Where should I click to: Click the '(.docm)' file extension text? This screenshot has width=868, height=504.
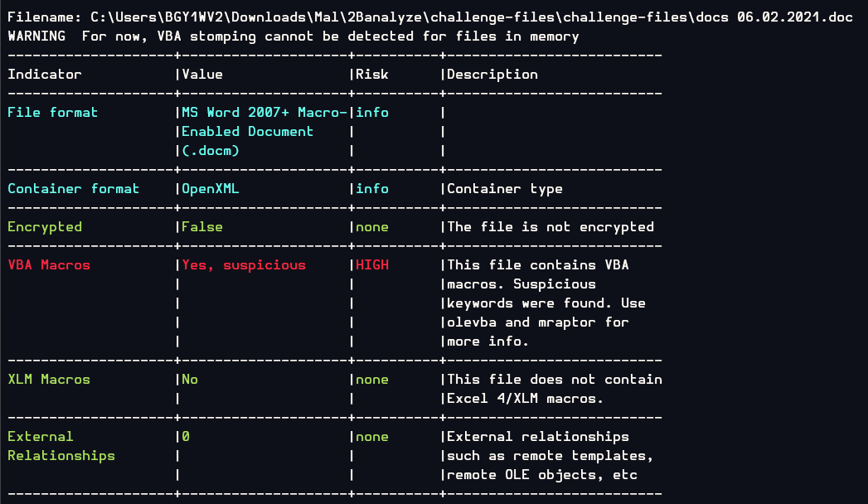(211, 151)
